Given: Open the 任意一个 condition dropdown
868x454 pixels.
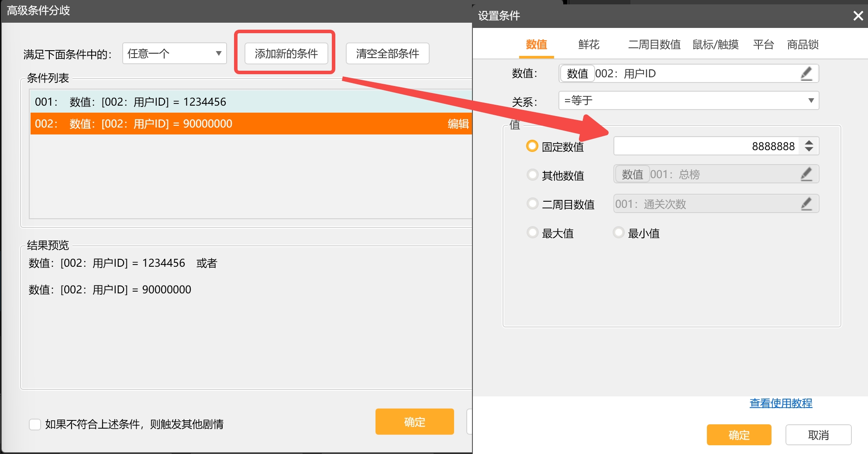Looking at the screenshot, I should [174, 54].
